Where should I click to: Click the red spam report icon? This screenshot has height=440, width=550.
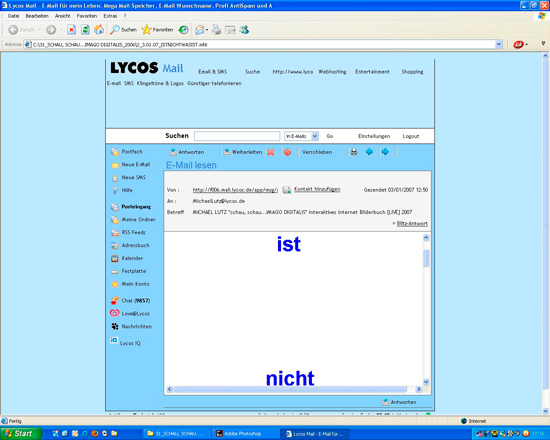coord(287,152)
